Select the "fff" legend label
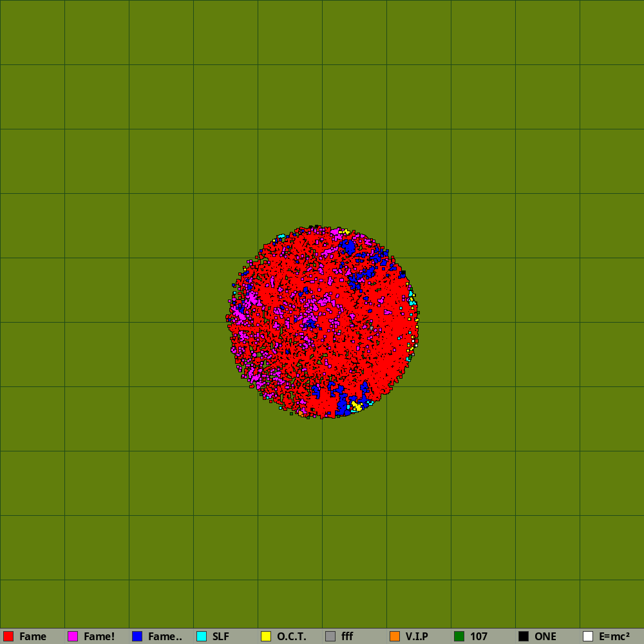 click(x=347, y=637)
